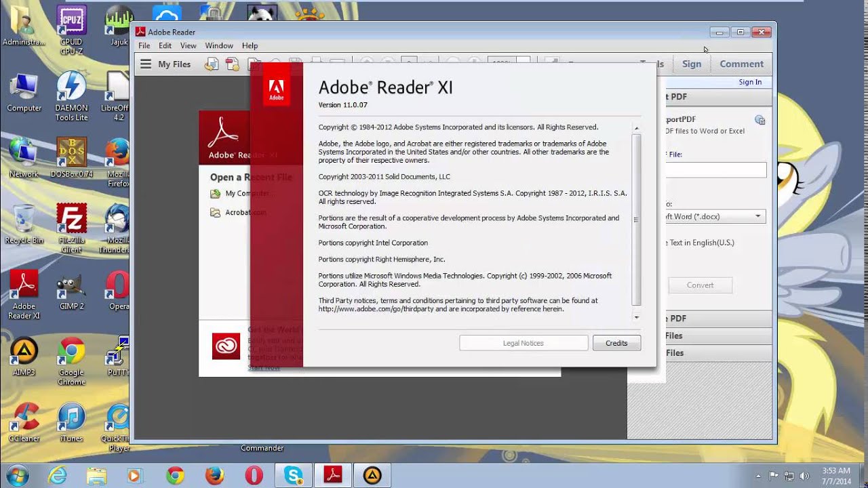Open Windows Explorer from the taskbar

coord(96,476)
